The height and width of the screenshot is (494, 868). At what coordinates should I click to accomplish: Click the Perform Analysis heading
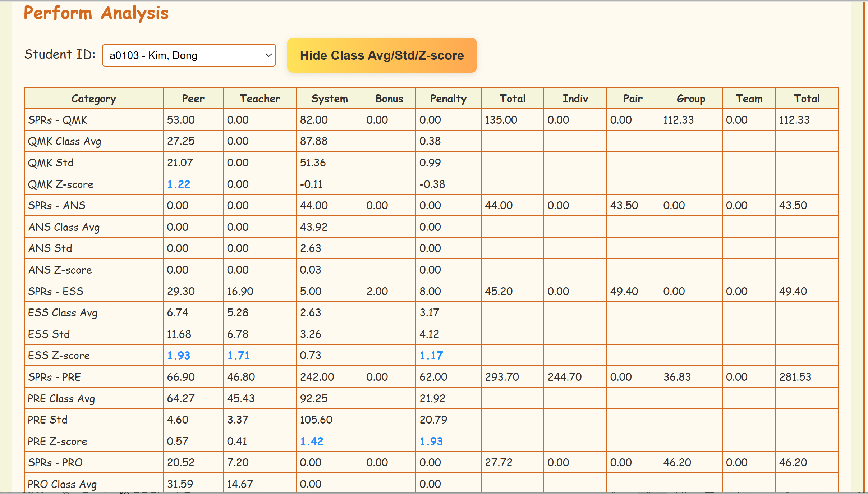96,13
